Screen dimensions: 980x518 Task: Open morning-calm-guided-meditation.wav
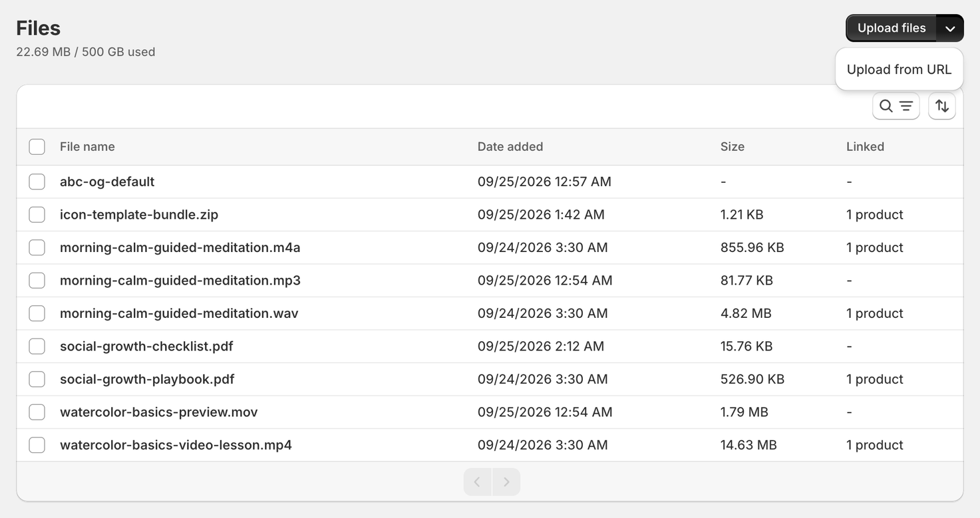[179, 313]
